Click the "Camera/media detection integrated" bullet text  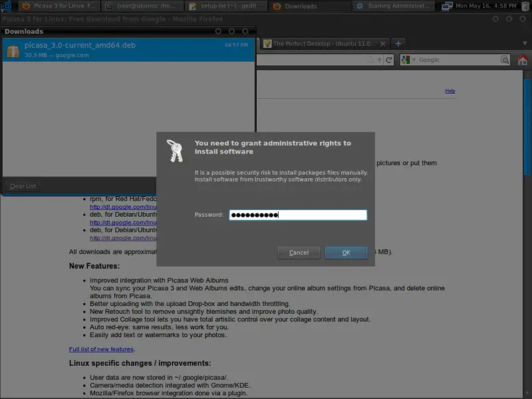click(x=170, y=386)
